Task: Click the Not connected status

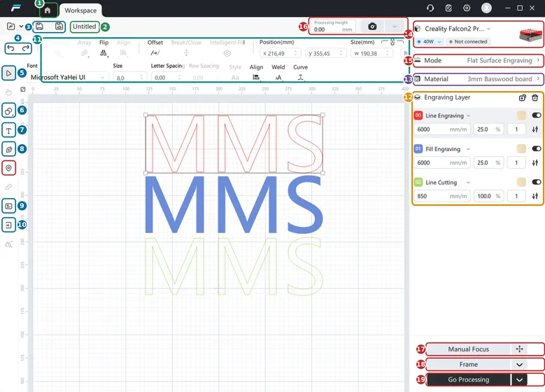Action: pos(468,42)
